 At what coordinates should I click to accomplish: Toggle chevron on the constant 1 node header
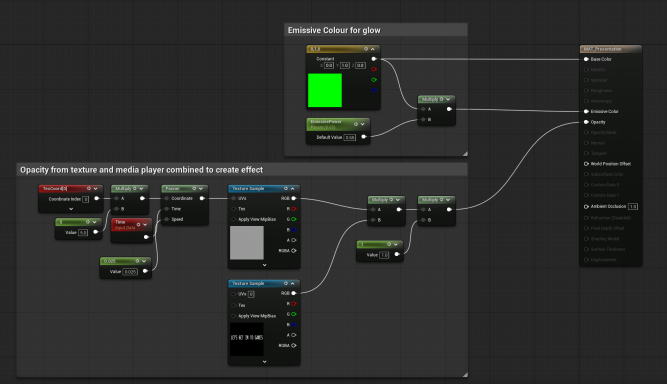tap(396, 244)
